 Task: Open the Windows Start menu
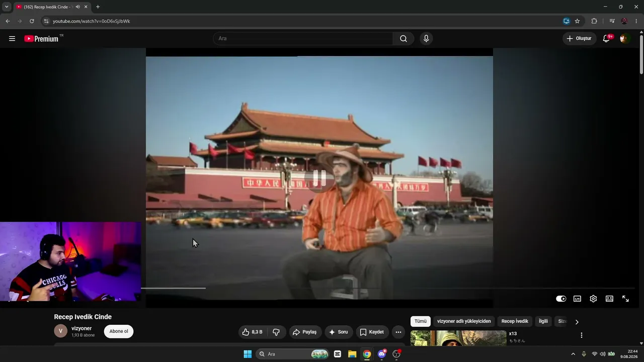[x=248, y=354]
